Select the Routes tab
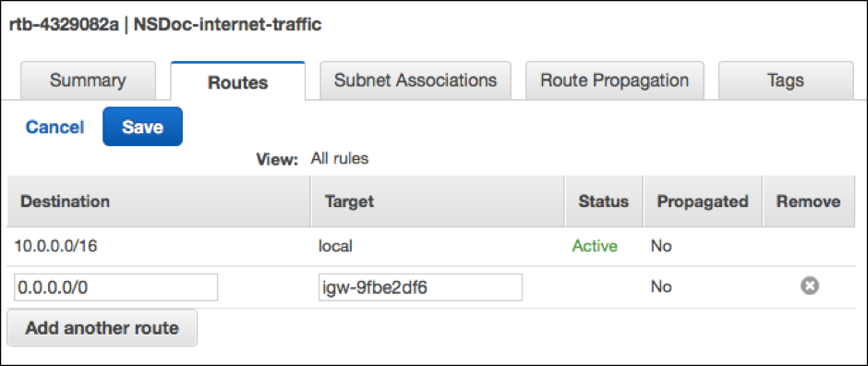The image size is (868, 366). pos(237,80)
